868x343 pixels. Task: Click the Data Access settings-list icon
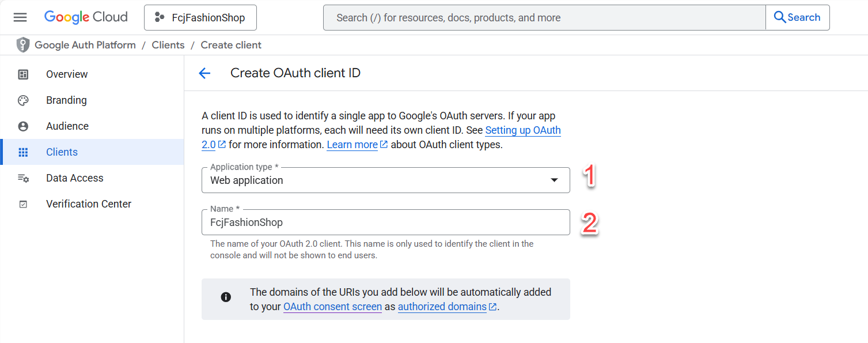click(23, 178)
